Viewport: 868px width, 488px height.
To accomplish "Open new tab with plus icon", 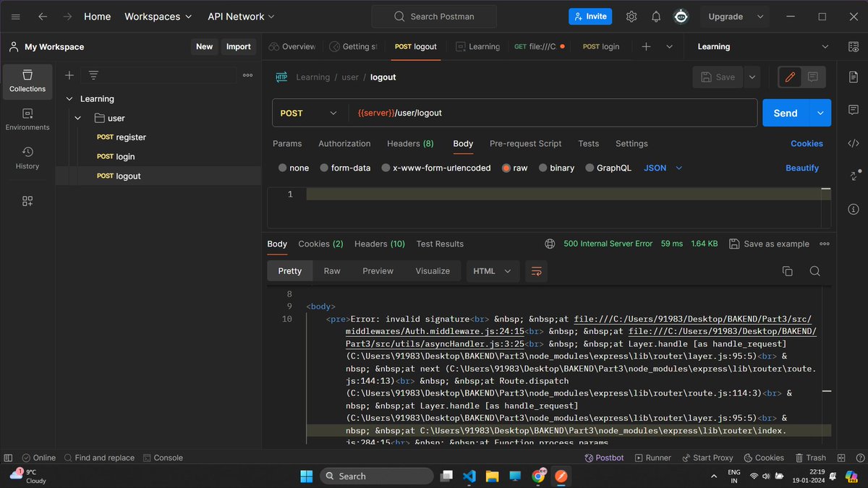I will click(646, 46).
